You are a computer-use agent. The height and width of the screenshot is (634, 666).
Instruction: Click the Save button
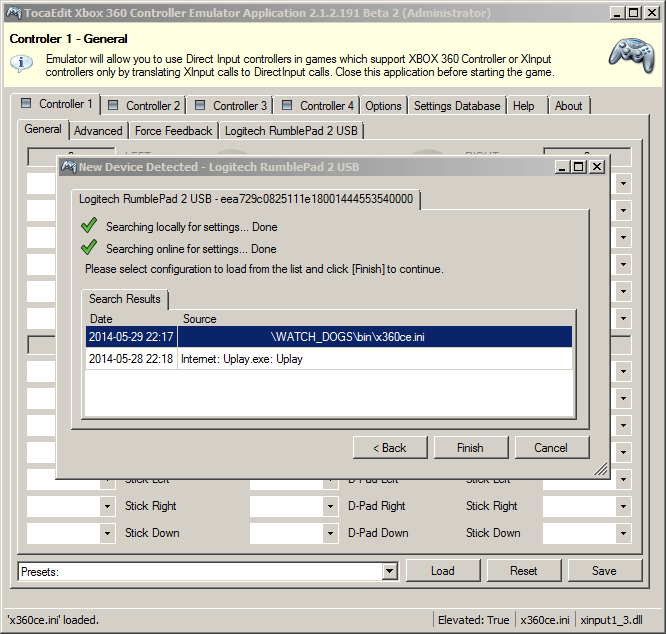[604, 571]
